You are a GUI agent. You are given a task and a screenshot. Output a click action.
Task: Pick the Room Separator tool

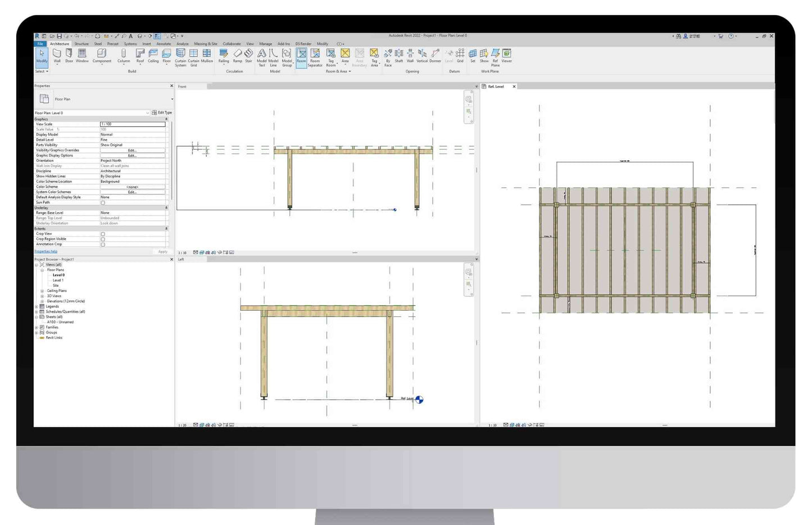point(315,56)
